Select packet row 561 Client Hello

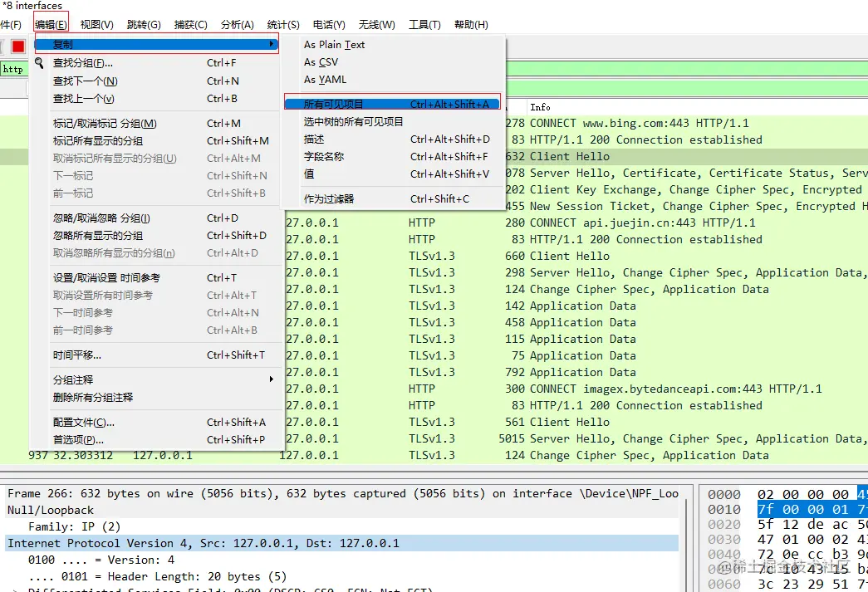(x=576, y=422)
